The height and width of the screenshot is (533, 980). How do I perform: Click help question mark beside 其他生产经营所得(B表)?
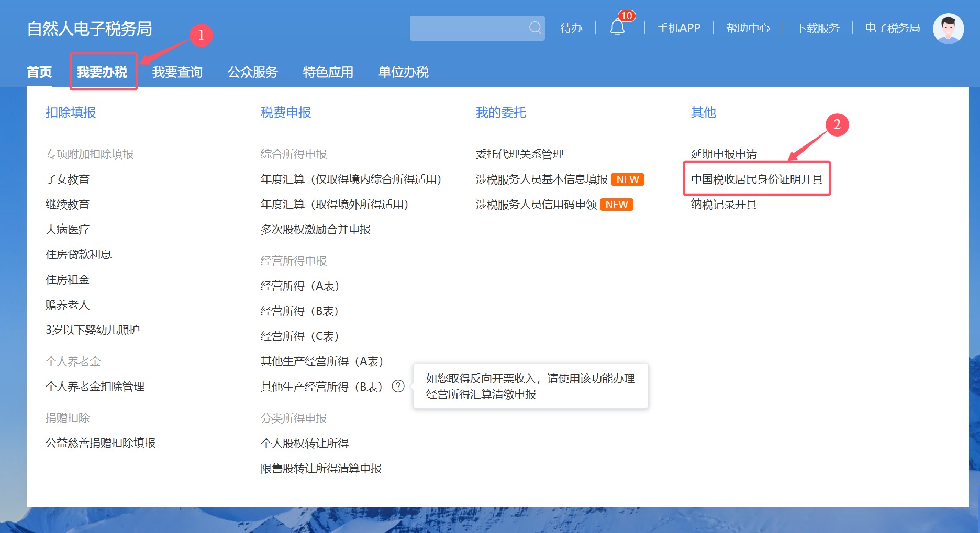[398, 386]
